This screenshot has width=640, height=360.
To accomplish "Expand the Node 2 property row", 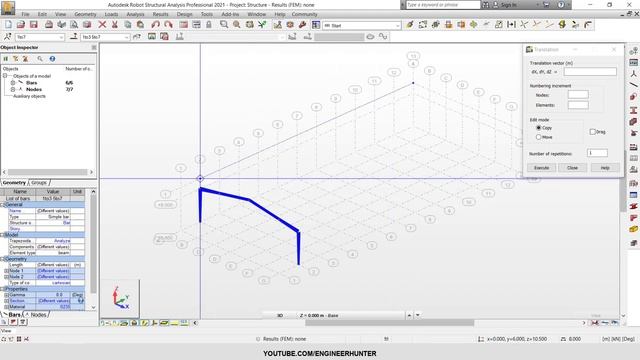I will click(x=7, y=277).
